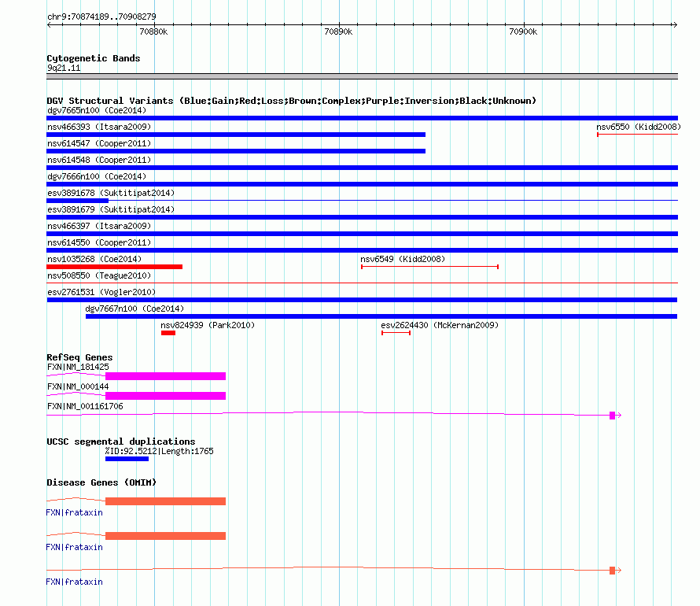Click the blue bar under nsv614547
The image size is (700, 606).
click(x=236, y=151)
